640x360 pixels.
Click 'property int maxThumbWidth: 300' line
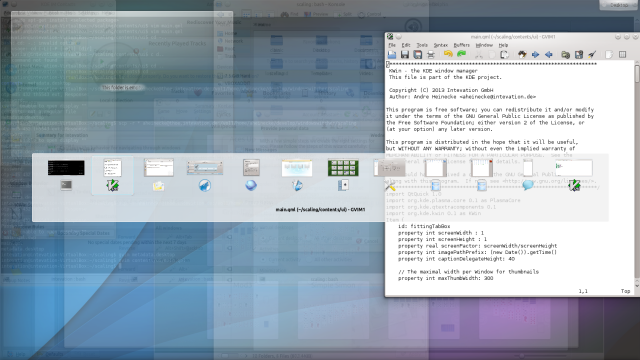point(445,278)
